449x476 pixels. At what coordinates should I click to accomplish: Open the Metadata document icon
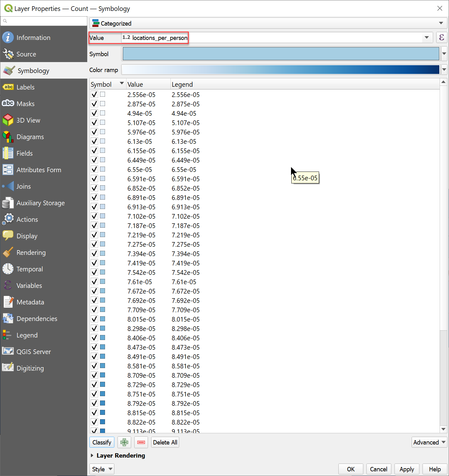[8, 302]
